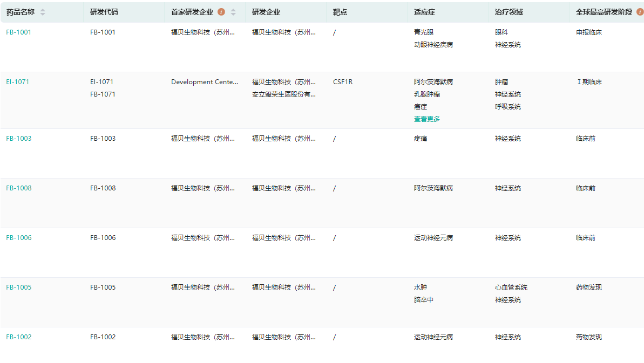Open drug link FB-1001
The height and width of the screenshot is (363, 644).
pyautogui.click(x=19, y=32)
